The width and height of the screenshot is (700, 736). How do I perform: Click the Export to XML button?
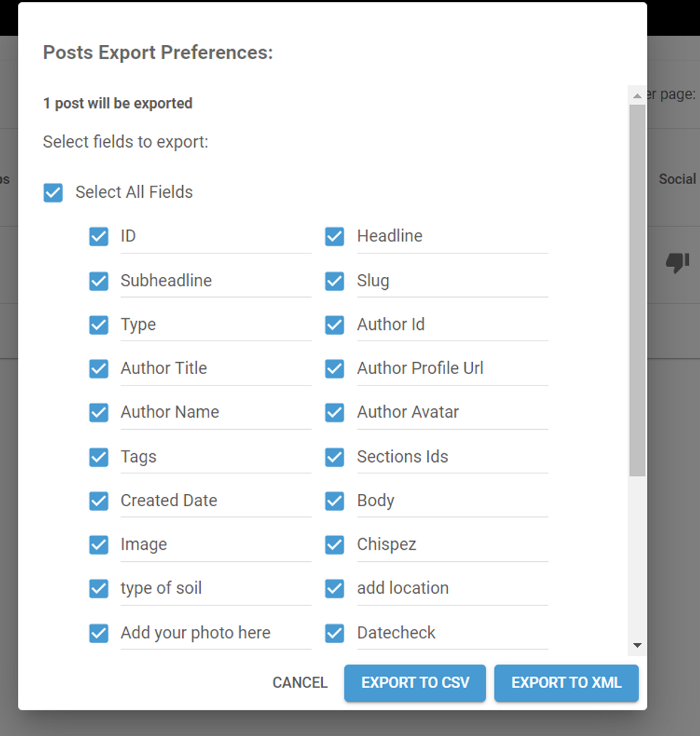[566, 683]
